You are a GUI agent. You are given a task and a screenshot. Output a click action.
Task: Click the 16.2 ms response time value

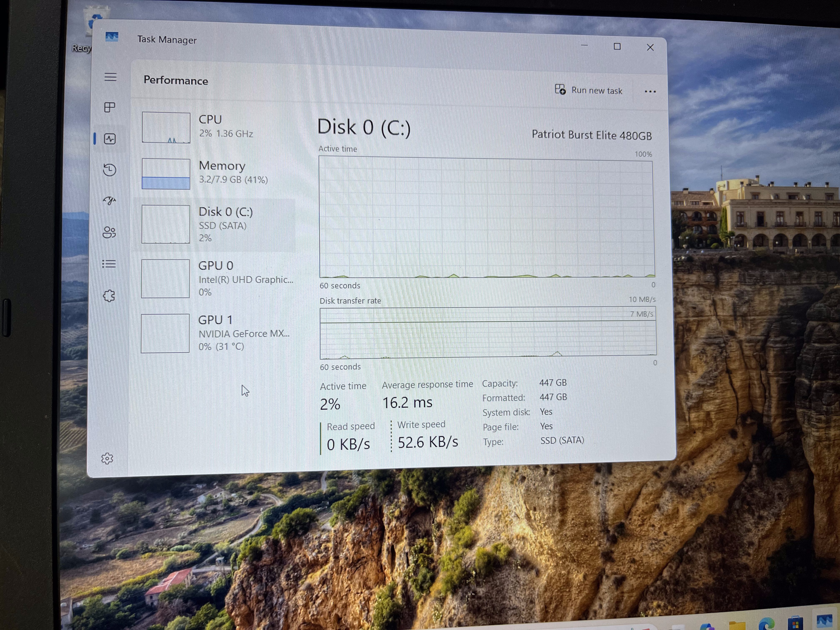pos(407,402)
